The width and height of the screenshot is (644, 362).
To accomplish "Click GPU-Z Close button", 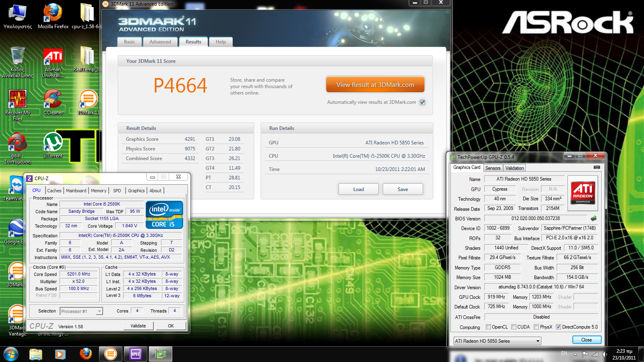I will click(x=586, y=340).
